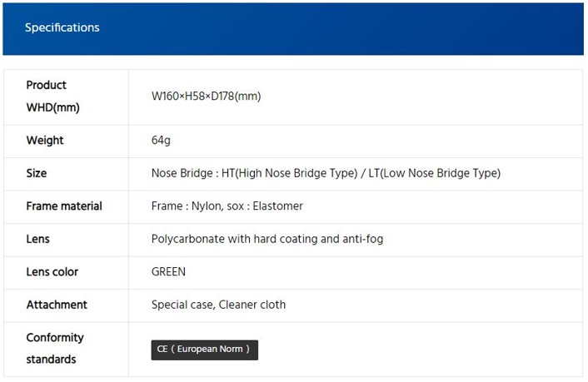Select the Lens color label
Screen dimensions: 588x382
coord(52,272)
